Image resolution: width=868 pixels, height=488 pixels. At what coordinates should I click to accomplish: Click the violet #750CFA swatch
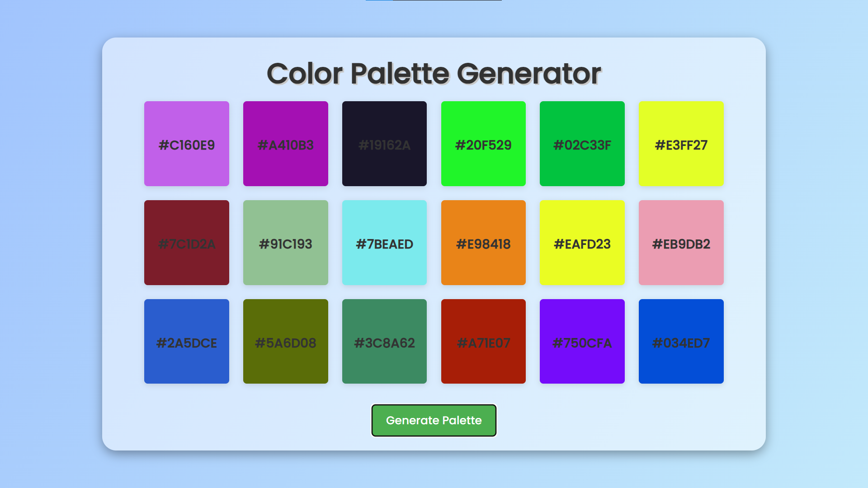coord(582,341)
